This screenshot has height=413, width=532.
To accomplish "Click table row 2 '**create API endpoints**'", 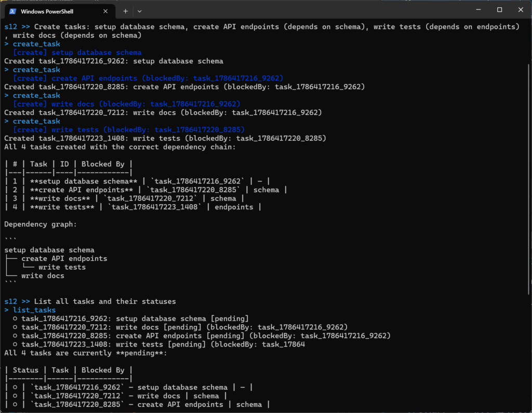I will [x=146, y=190].
